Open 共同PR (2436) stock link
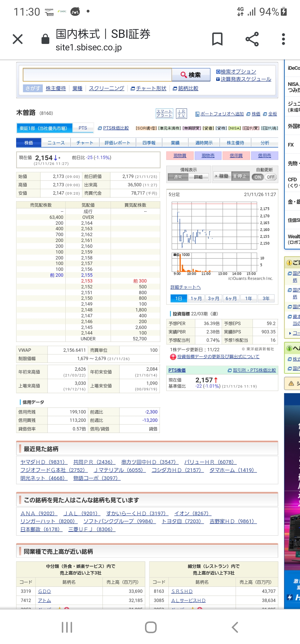The height and width of the screenshot is (644, 300). point(94,462)
